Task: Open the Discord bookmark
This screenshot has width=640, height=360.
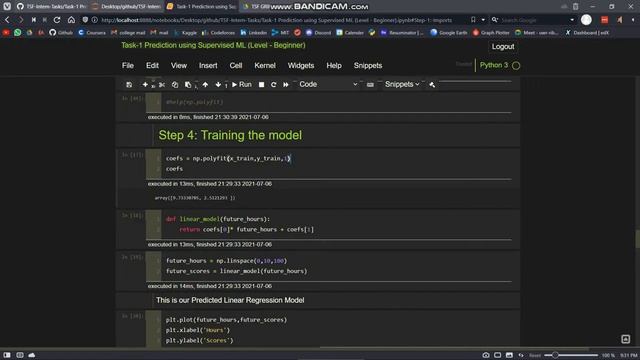Action: [318, 33]
